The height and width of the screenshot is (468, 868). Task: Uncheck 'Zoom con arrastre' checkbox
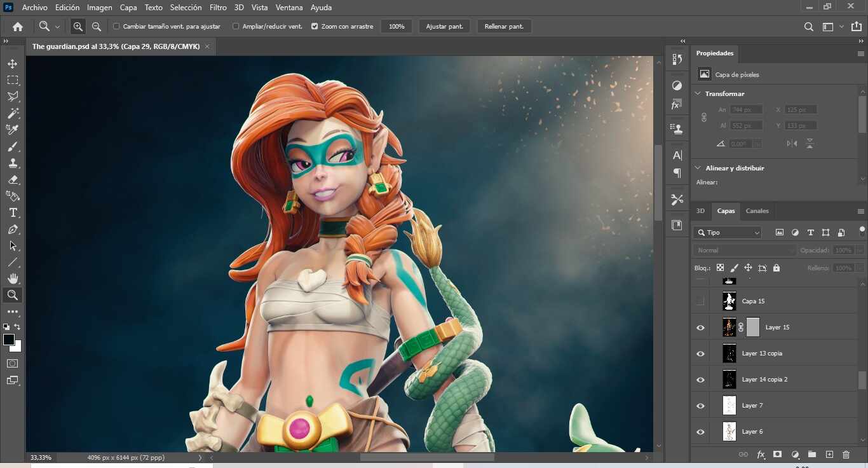click(x=315, y=27)
